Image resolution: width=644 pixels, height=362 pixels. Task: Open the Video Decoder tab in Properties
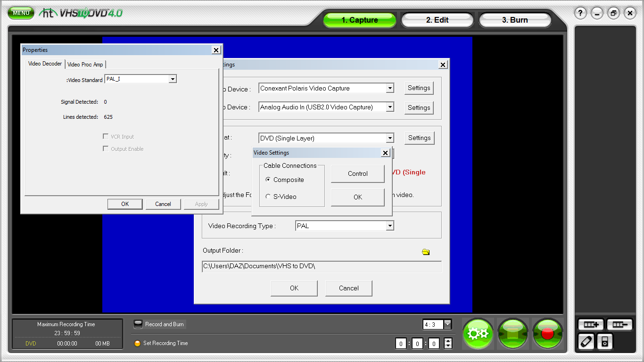(45, 64)
